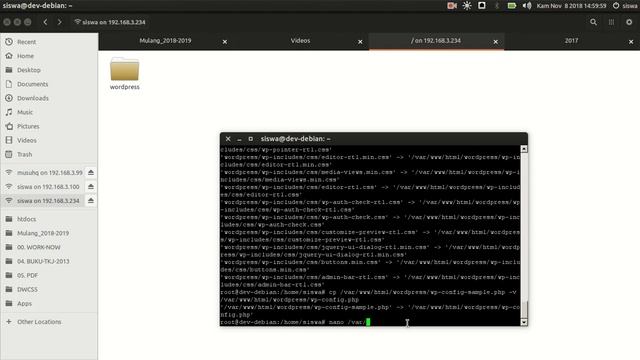Eject the 192.168.3.99 network share

(91, 173)
